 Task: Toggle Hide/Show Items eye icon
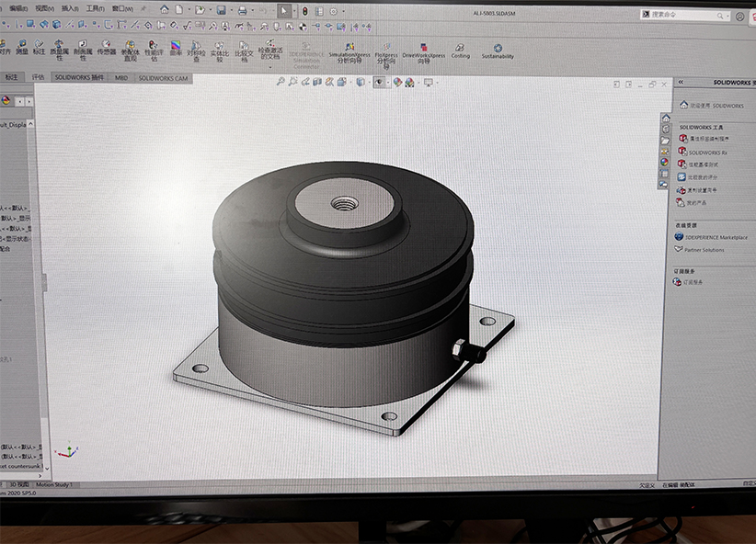tap(380, 83)
